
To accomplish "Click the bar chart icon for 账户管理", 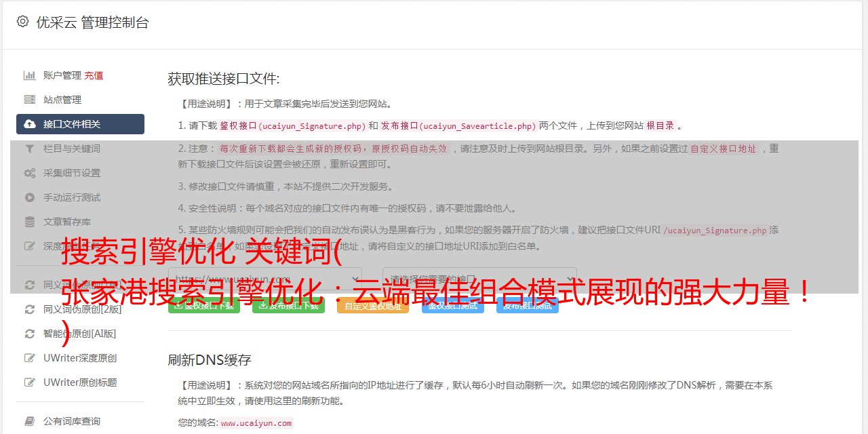I will point(30,75).
